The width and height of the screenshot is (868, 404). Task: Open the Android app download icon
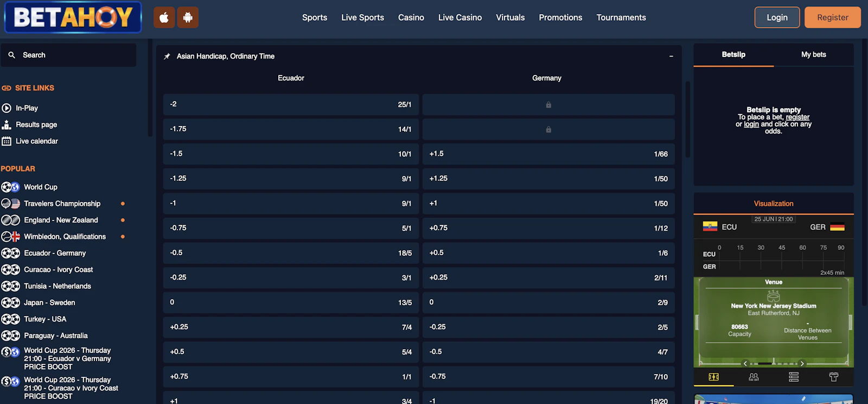[188, 17]
